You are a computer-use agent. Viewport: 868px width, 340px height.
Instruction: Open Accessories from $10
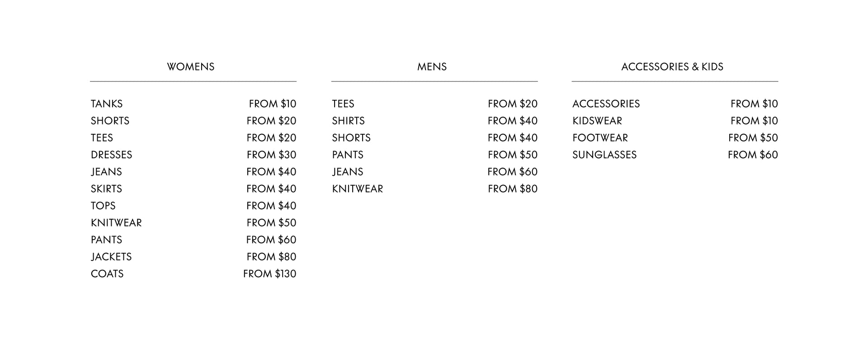point(675,104)
